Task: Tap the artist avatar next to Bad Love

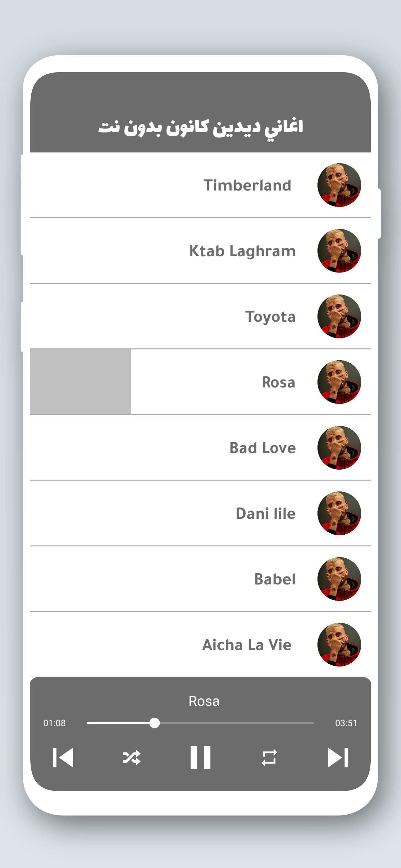Action: 339,447
